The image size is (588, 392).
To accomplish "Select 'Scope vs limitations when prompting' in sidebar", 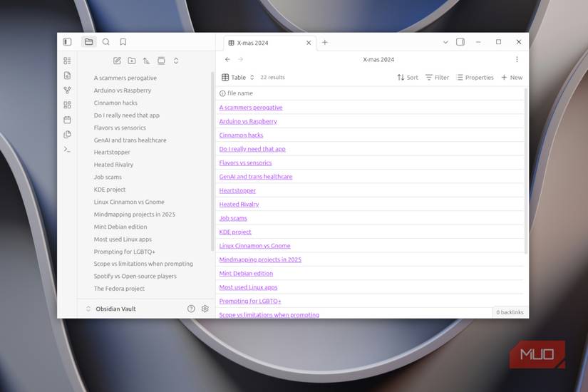I will coord(143,264).
